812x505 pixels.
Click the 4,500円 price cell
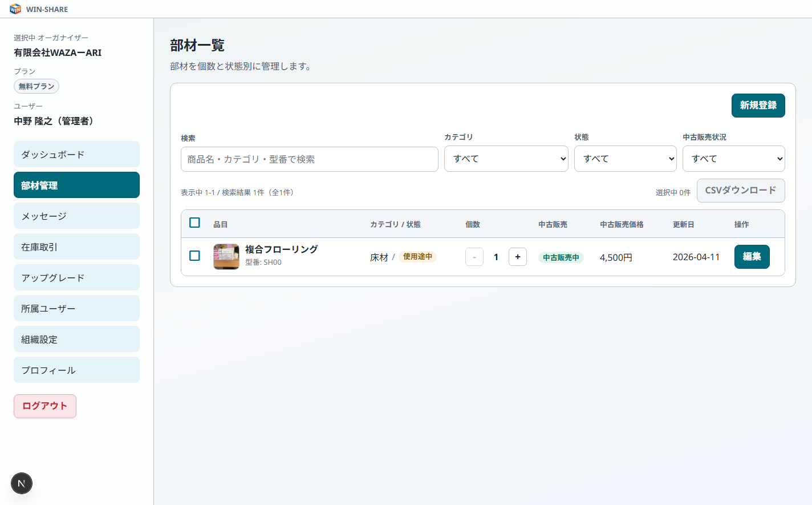616,257
